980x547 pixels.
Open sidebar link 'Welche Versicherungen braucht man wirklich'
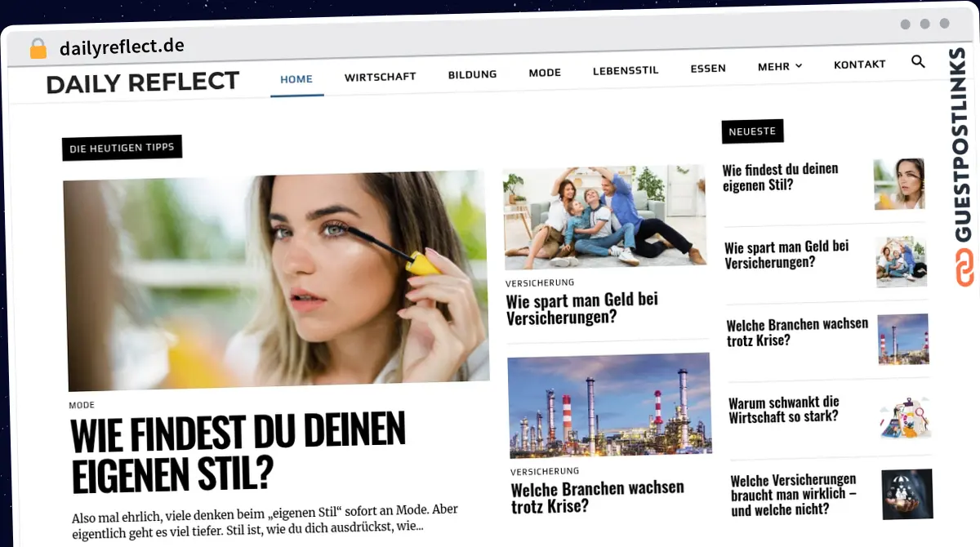click(794, 495)
